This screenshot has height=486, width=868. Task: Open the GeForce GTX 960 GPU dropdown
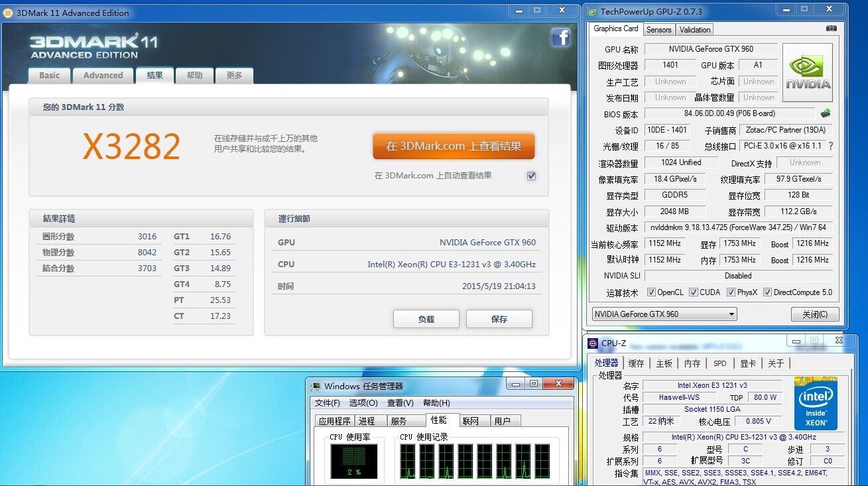click(x=664, y=314)
